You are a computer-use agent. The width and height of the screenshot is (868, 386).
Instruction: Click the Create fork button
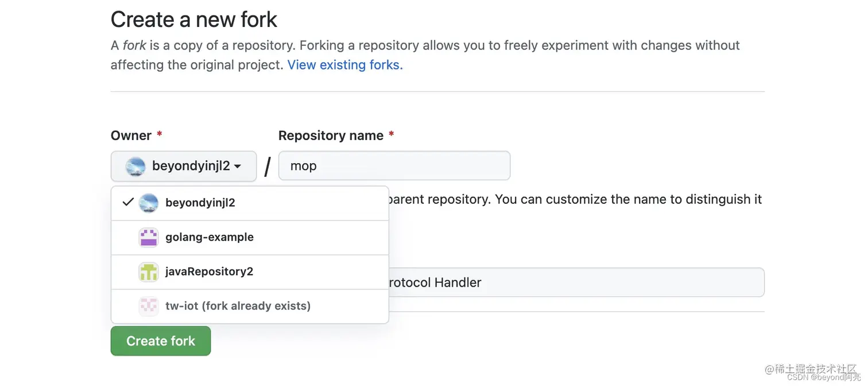pos(161,341)
